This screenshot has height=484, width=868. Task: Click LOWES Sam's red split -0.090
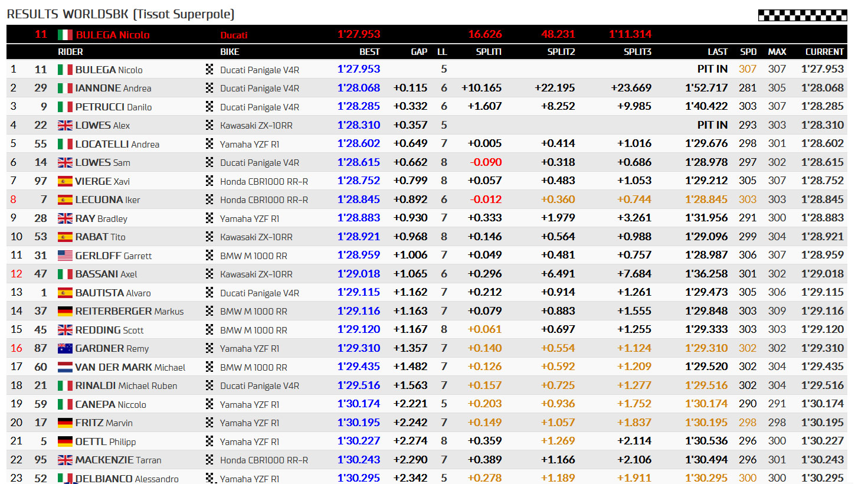point(486,162)
